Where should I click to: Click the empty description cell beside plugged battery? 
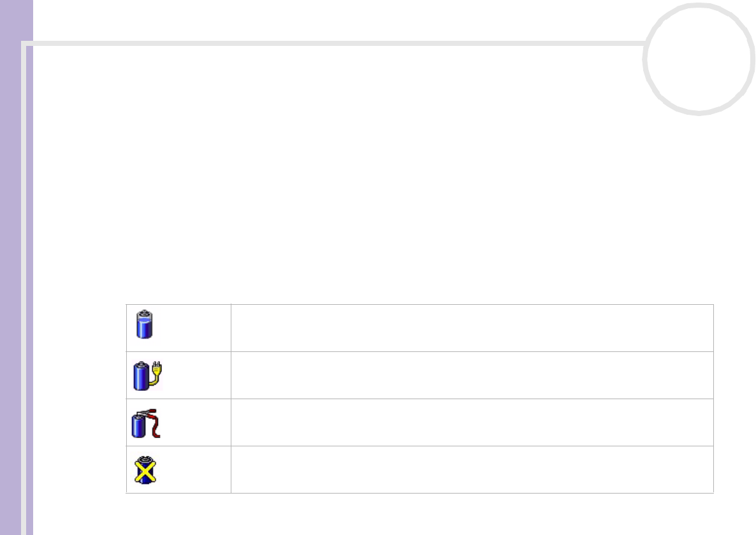472,376
